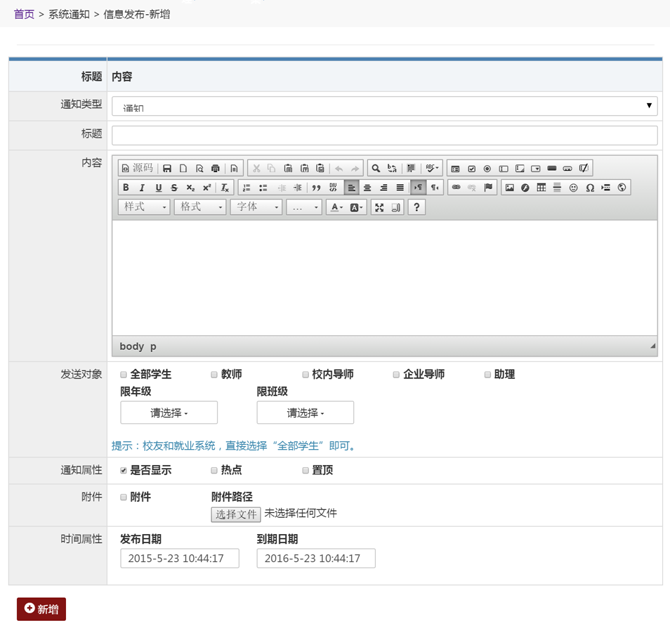Click the Print icon in editor toolbar
Image resolution: width=670 pixels, height=626 pixels.
tap(215, 168)
